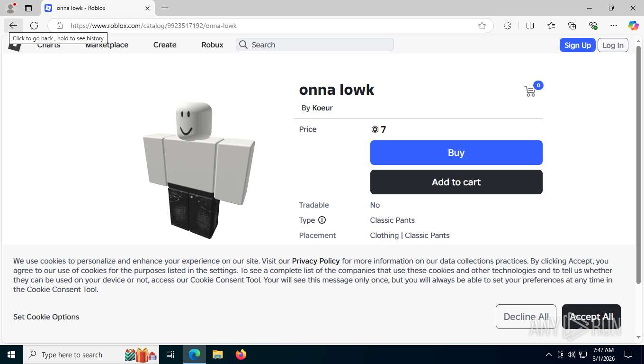Click the Type info icon
The height and width of the screenshot is (364, 644).
(322, 220)
